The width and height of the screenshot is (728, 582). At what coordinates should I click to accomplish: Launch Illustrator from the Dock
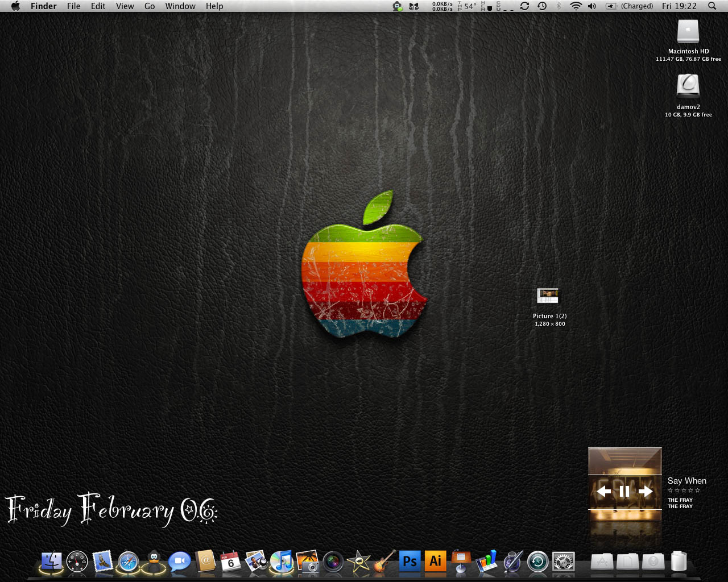435,561
